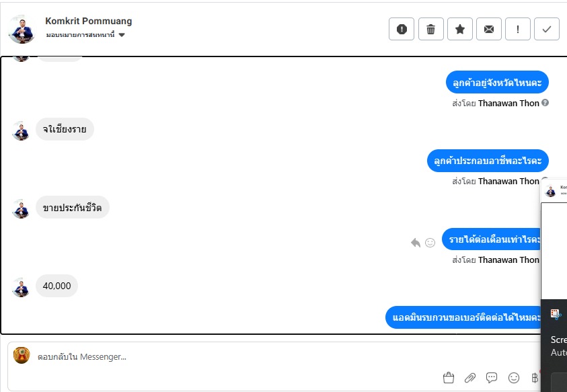Image resolution: width=567 pixels, height=392 pixels.
Task: Click Komkrit Pommuang's header profile picture
Action: click(x=22, y=30)
